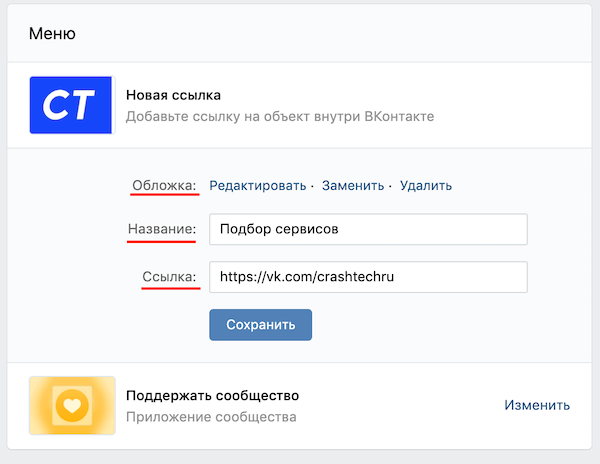The height and width of the screenshot is (464, 600).
Task: Click the Редактировать cover link
Action: point(258,186)
